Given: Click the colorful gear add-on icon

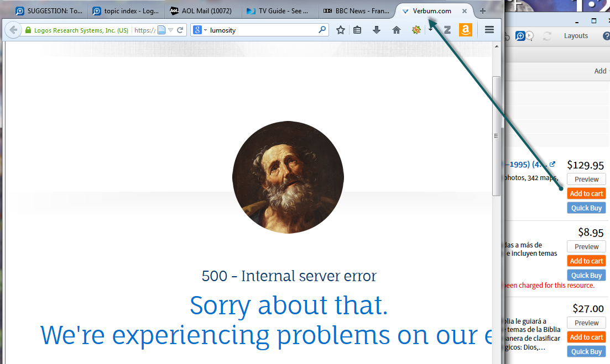Looking at the screenshot, I should pyautogui.click(x=416, y=30).
